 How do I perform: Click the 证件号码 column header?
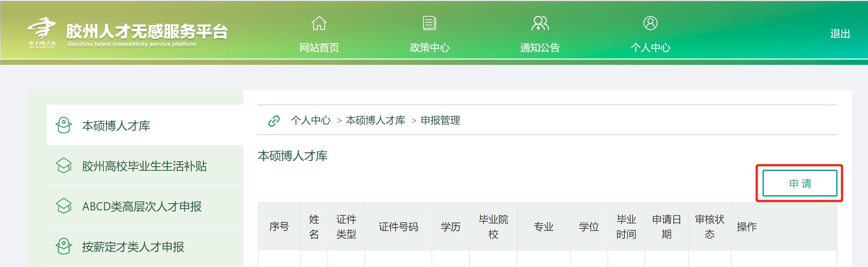(398, 227)
